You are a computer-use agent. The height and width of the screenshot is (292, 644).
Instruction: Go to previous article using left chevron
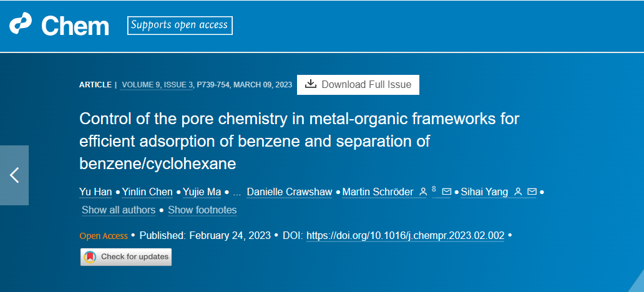(14, 175)
